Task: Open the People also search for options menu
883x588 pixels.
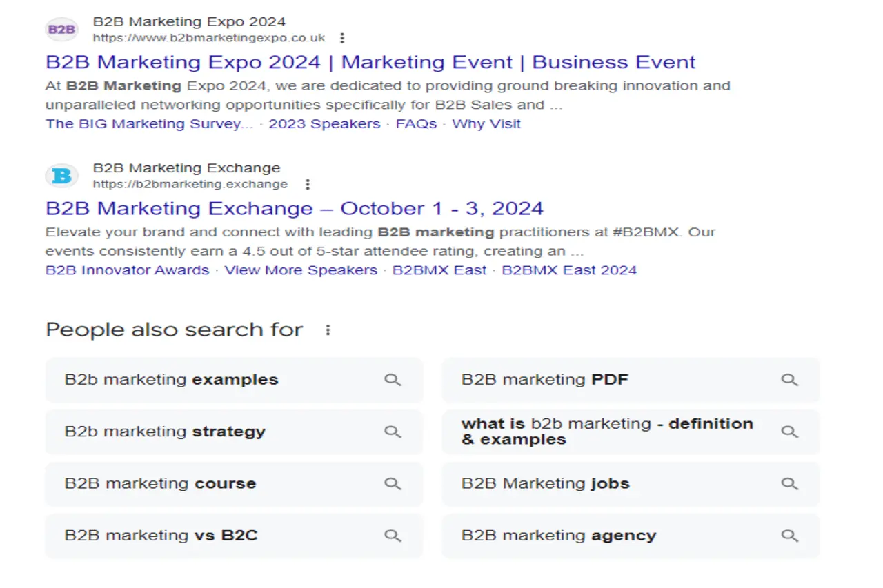Action: (328, 330)
